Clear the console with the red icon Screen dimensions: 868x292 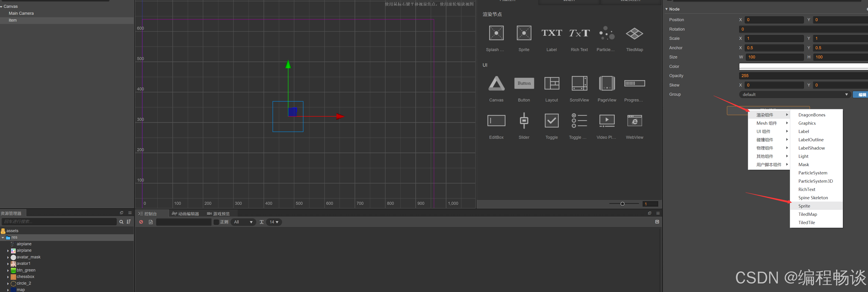141,222
